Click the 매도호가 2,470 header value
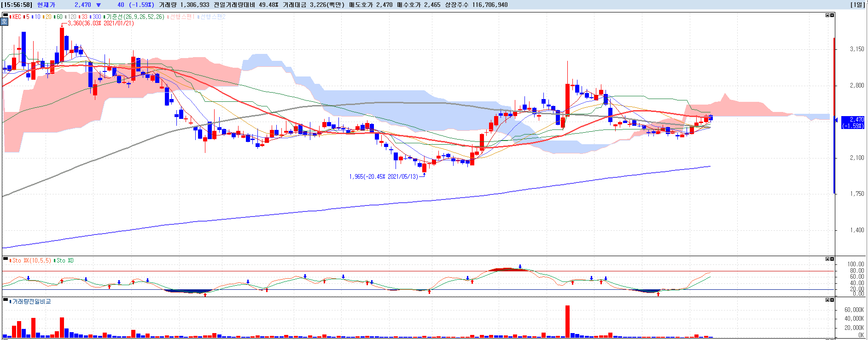The width and height of the screenshot is (868, 340). [371, 5]
